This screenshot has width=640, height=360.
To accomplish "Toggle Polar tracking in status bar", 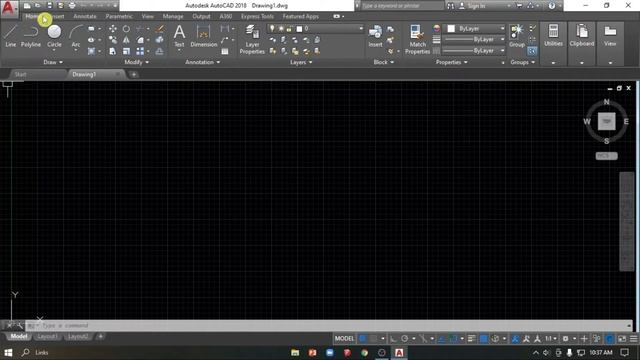I will tap(404, 338).
